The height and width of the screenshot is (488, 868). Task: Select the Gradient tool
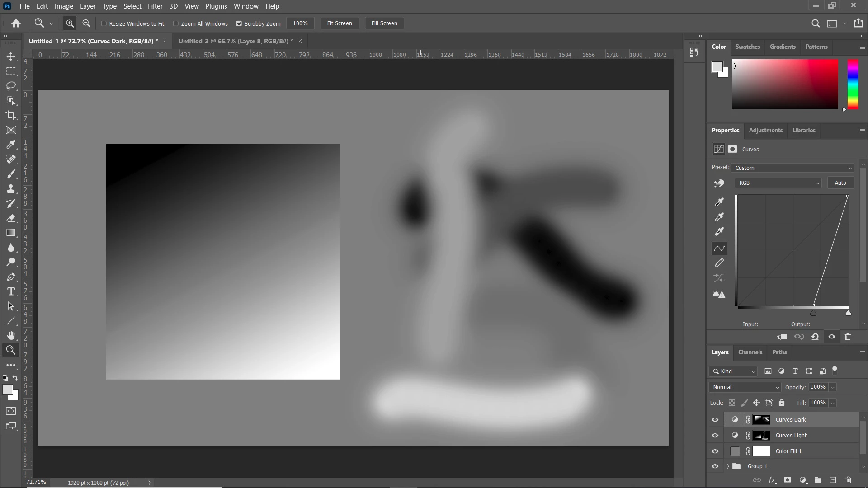(x=11, y=233)
